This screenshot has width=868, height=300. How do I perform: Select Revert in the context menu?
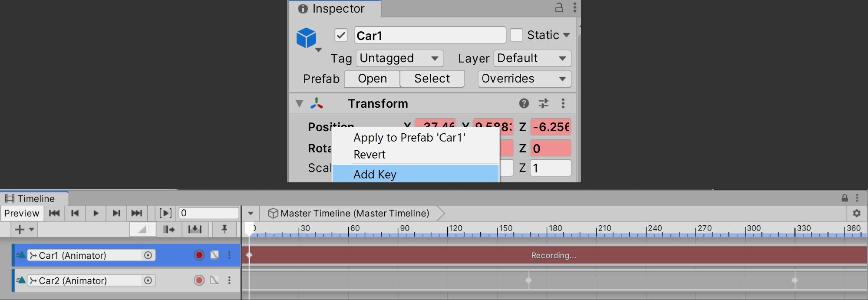pyautogui.click(x=370, y=155)
